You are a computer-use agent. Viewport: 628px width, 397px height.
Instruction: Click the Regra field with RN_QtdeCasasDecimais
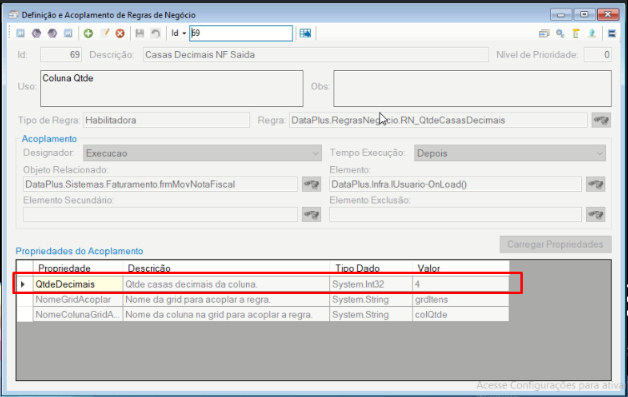tap(438, 120)
